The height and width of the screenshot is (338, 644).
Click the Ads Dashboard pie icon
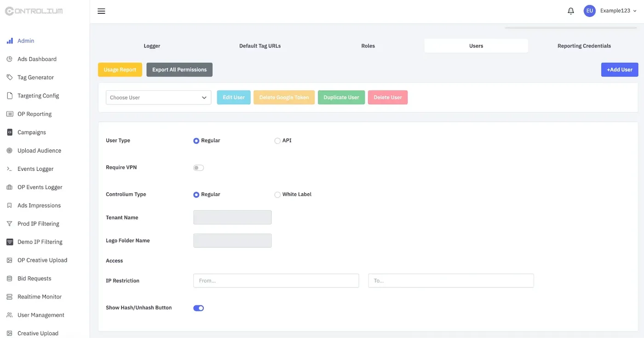pos(10,59)
